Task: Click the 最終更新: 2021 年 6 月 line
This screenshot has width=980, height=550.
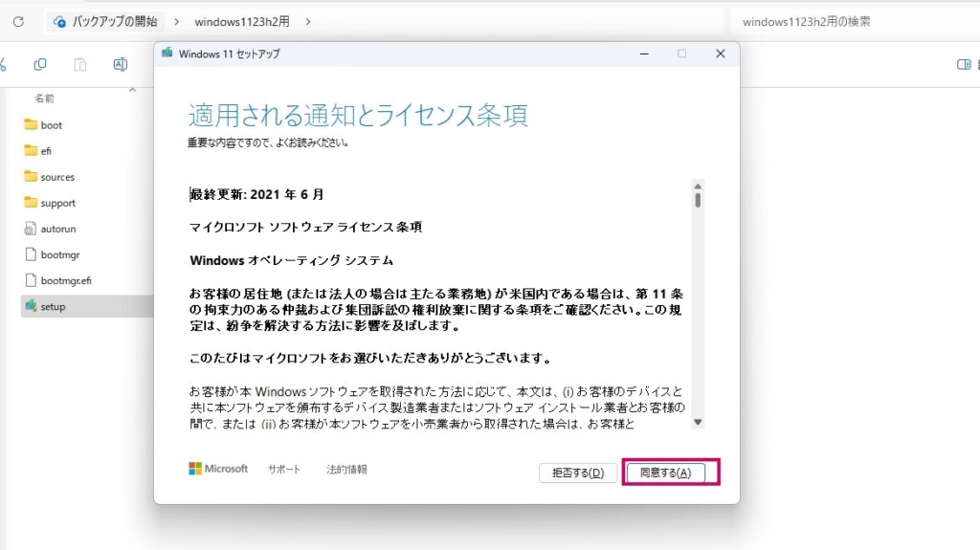Action: click(256, 194)
